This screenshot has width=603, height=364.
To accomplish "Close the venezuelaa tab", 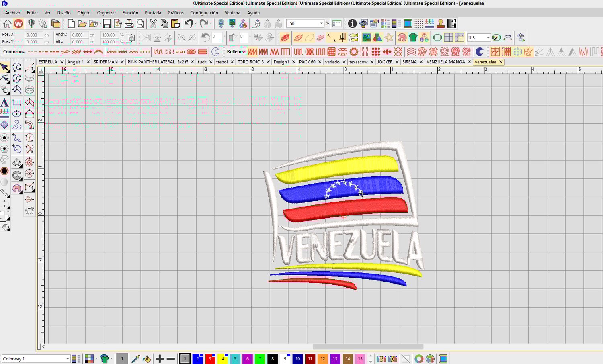I will point(500,62).
